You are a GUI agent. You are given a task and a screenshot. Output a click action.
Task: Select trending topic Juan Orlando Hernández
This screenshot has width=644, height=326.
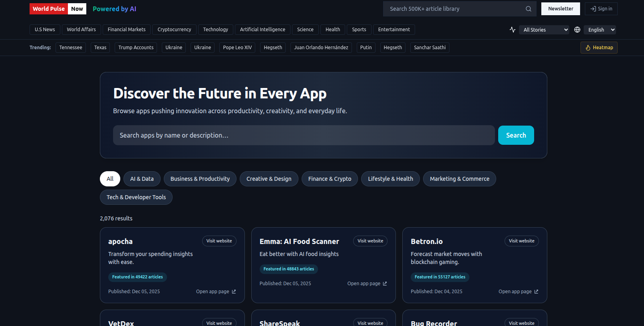321,48
